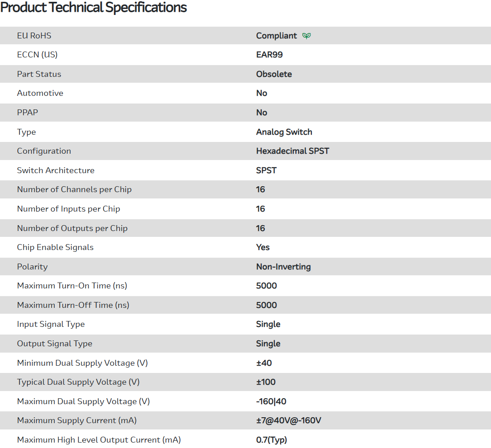
Task: Click the PPAP row label
Action: pos(28,113)
